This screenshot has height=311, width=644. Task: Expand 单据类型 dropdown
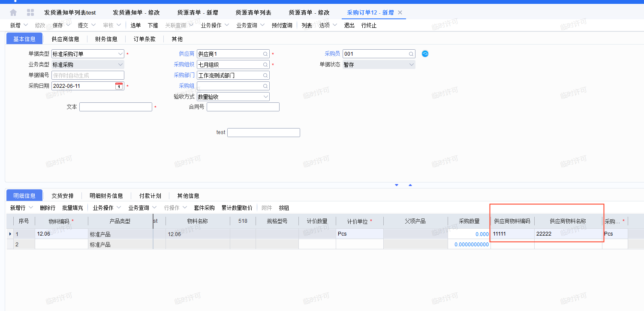pos(120,54)
